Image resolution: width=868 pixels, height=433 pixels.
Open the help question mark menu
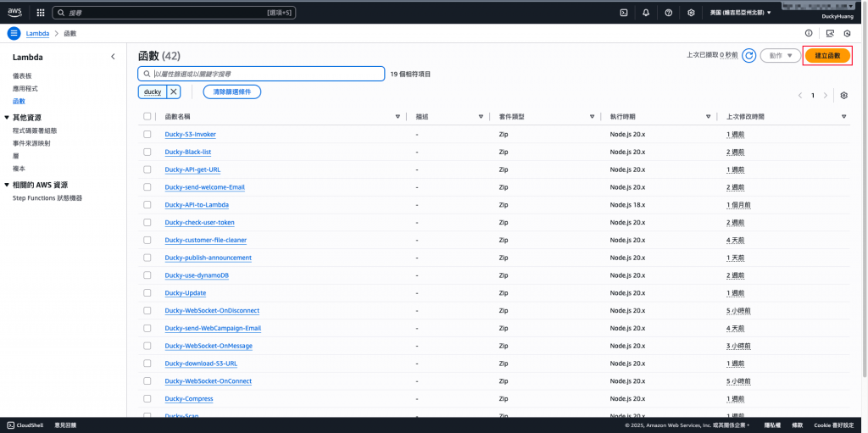668,13
